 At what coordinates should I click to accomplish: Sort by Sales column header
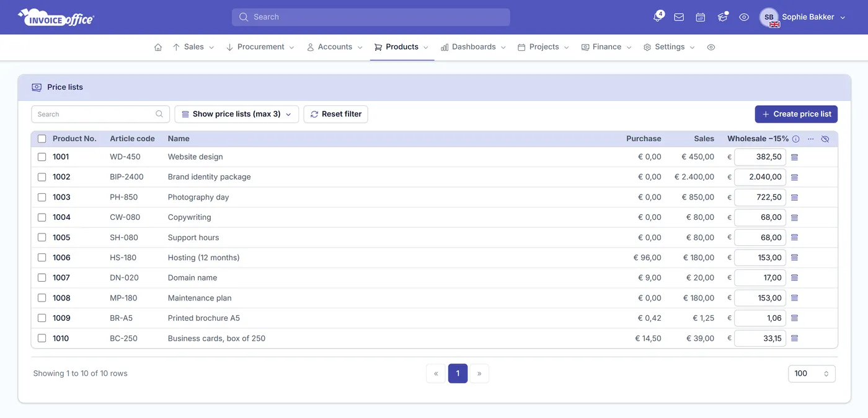(x=704, y=139)
